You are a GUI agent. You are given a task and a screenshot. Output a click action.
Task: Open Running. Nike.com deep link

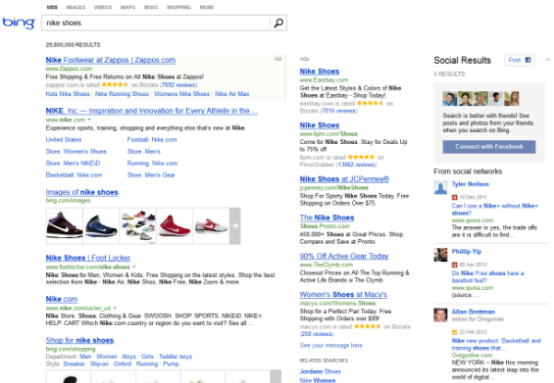pos(152,163)
